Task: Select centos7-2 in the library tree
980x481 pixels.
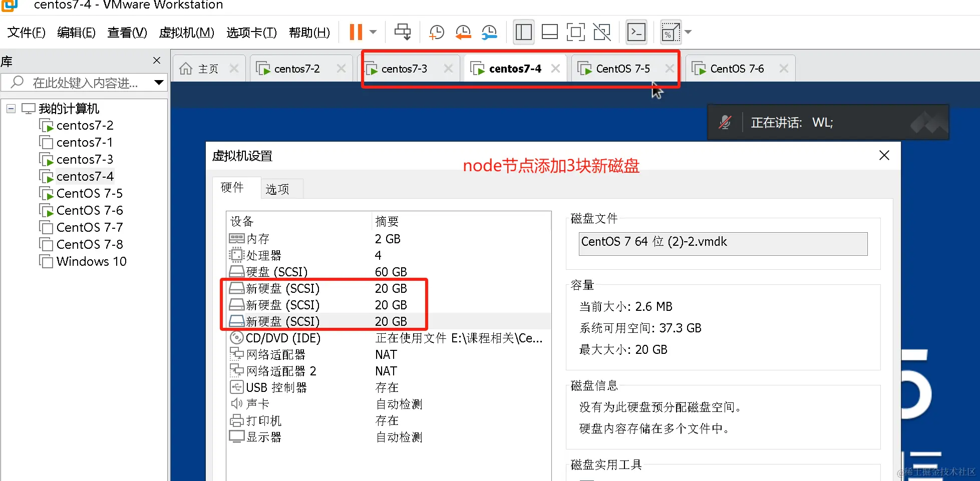Action: click(85, 125)
